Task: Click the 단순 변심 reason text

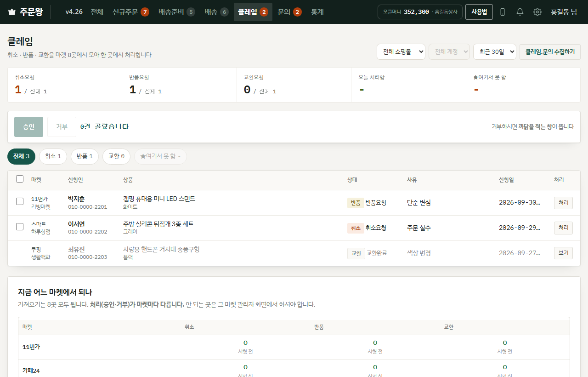Action: [x=419, y=203]
